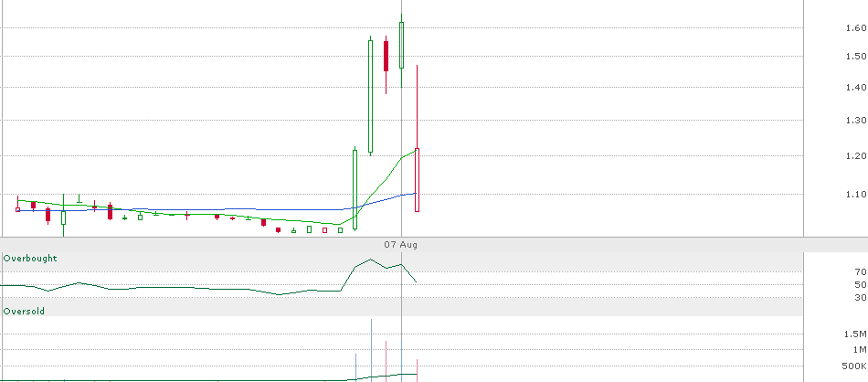
Task: Click the 1.10 price axis label
Action: coord(856,194)
